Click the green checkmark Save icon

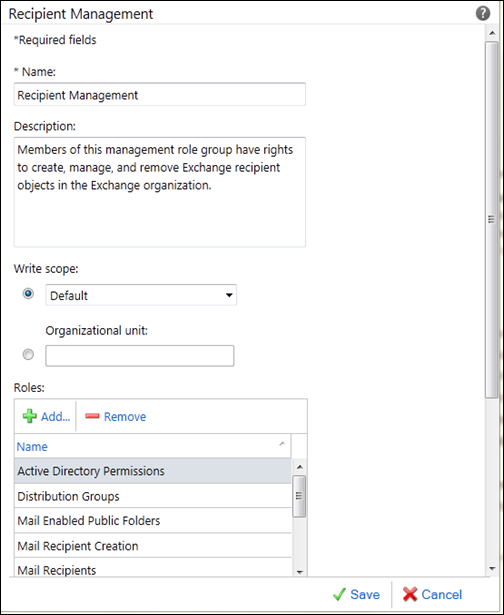pos(339,595)
